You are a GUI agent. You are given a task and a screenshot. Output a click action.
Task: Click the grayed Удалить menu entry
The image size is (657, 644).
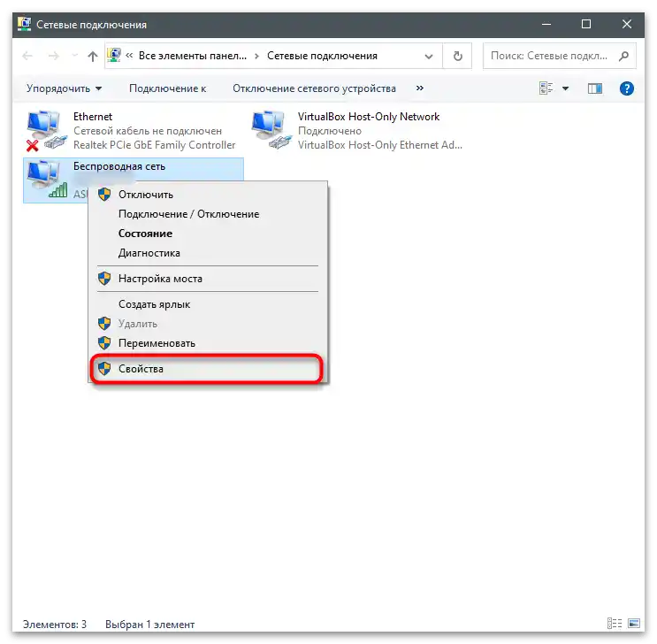point(208,324)
